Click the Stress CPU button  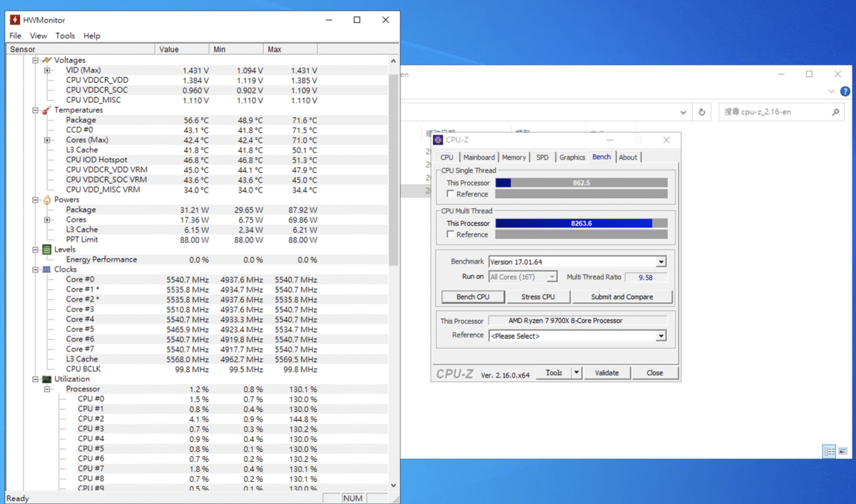pyautogui.click(x=538, y=297)
